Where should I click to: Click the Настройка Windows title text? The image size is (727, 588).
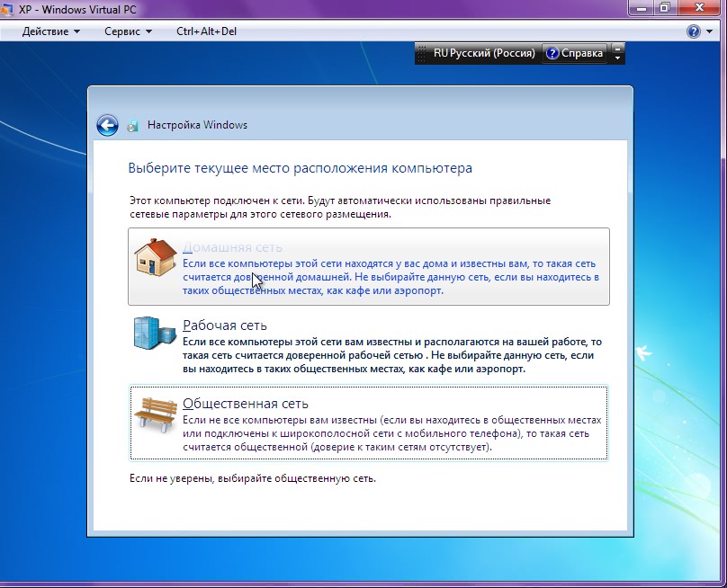197,125
